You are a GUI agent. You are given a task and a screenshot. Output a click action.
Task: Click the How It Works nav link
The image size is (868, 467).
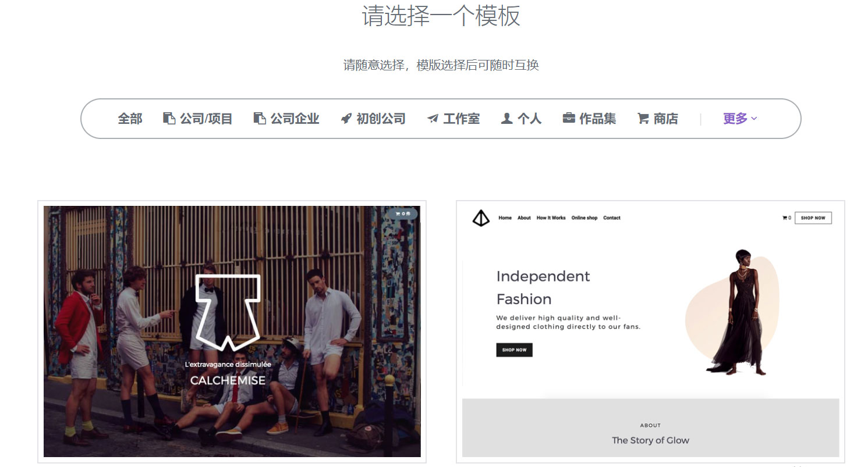coord(551,218)
